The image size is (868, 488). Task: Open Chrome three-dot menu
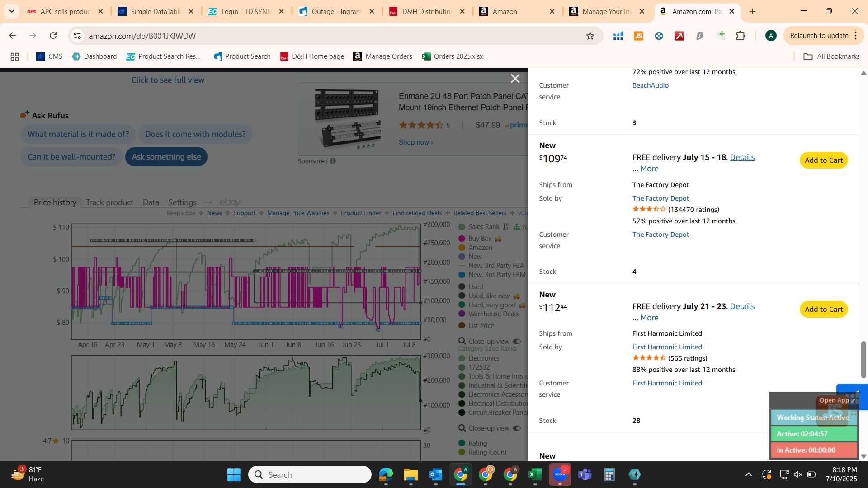pyautogui.click(x=856, y=36)
